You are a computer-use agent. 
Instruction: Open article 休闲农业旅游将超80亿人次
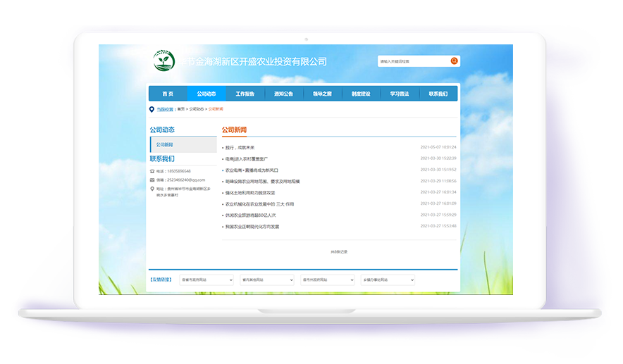[x=250, y=215]
